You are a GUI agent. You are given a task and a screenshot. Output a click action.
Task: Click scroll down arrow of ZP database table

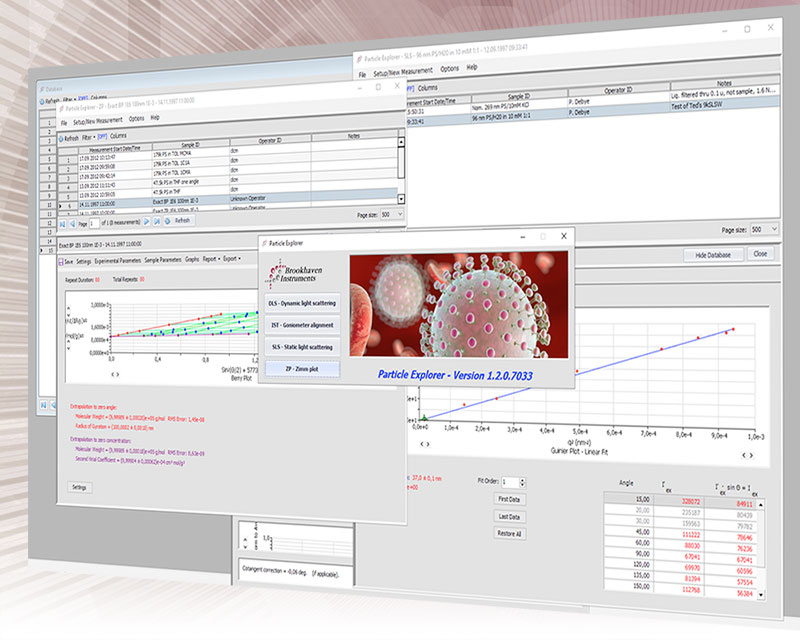pyautogui.click(x=401, y=199)
